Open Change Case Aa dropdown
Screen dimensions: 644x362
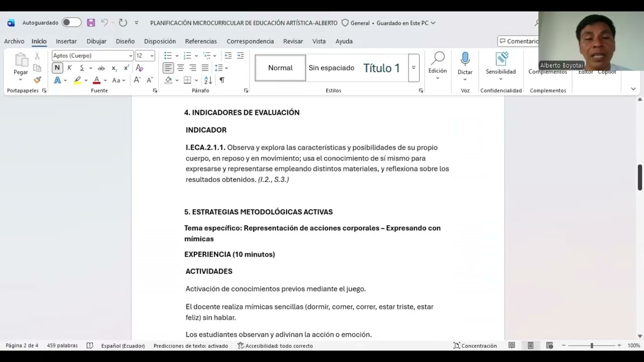(118, 80)
